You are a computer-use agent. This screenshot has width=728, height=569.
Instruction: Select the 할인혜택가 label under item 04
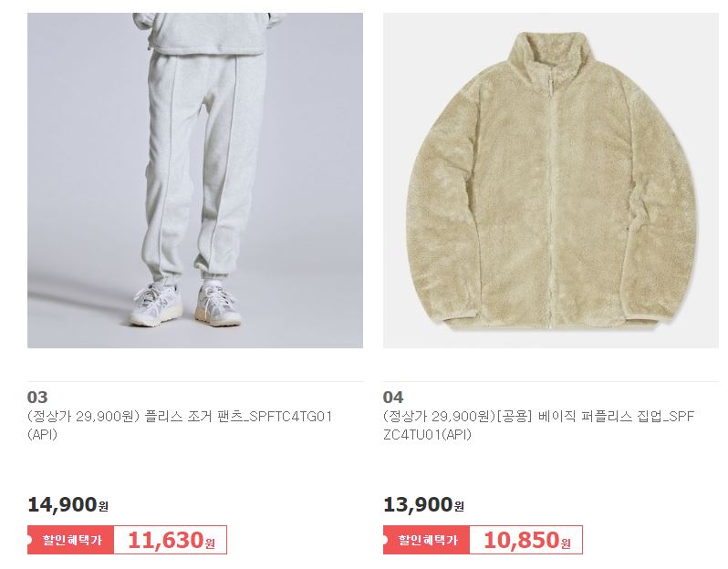click(x=426, y=540)
